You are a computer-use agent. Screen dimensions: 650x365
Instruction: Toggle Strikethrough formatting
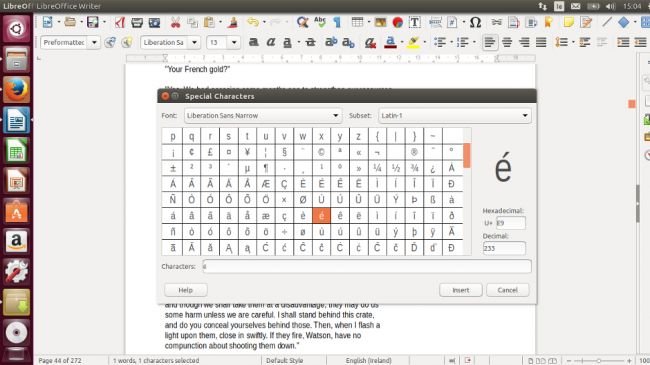[310, 42]
